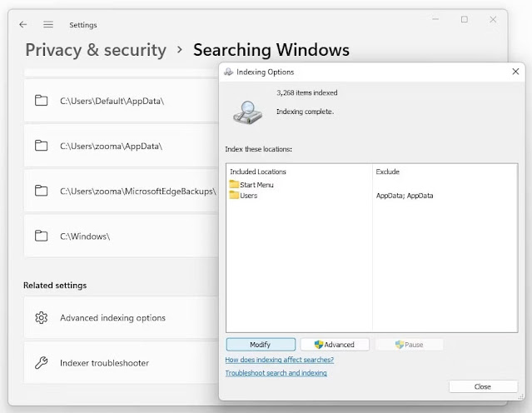The image size is (532, 413).
Task: Minimize the Settings window
Action: pos(435,19)
